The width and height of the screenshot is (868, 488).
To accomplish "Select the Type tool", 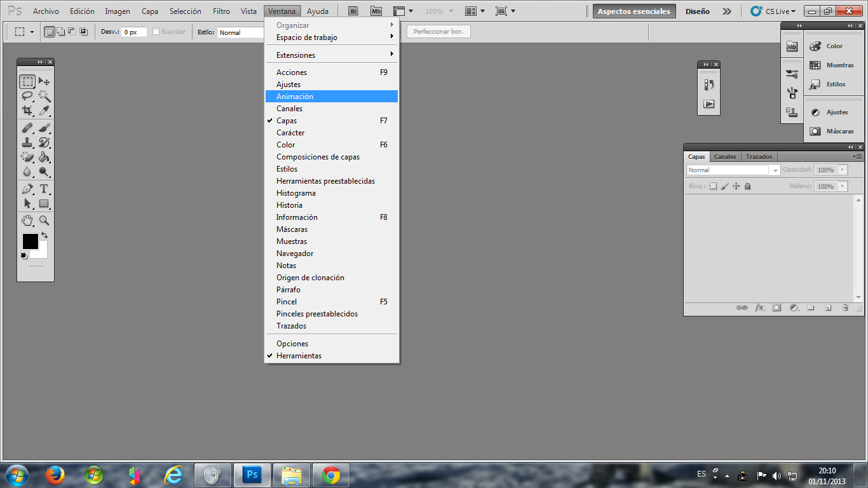I will tap(44, 189).
